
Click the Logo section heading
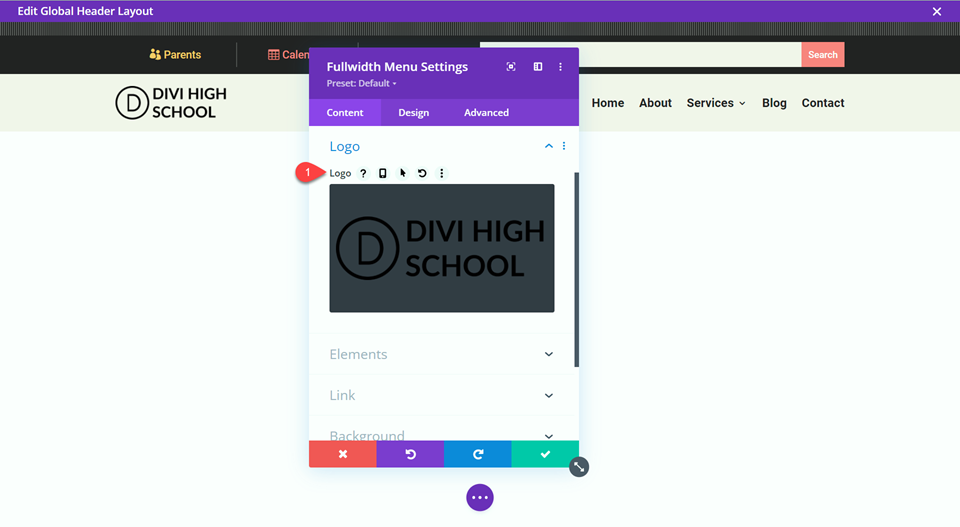[345, 146]
